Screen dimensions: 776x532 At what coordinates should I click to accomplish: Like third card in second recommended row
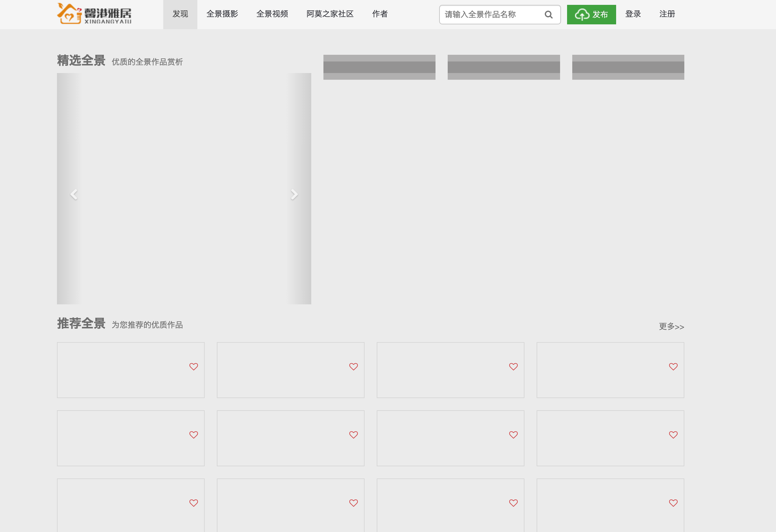coord(513,435)
